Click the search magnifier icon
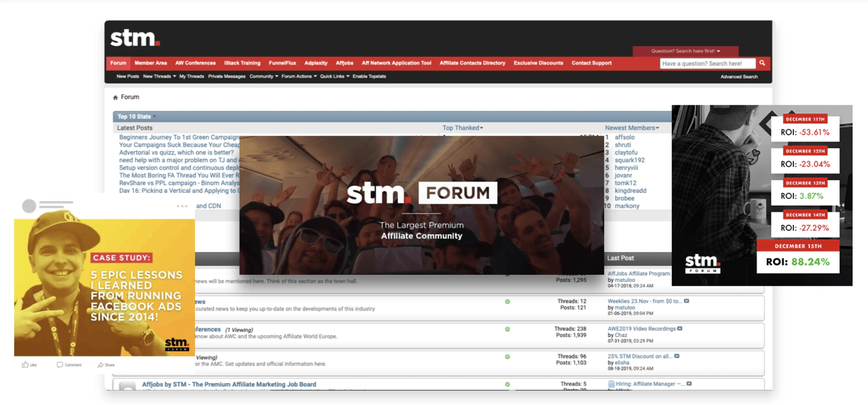868x405 pixels. pyautogui.click(x=762, y=63)
